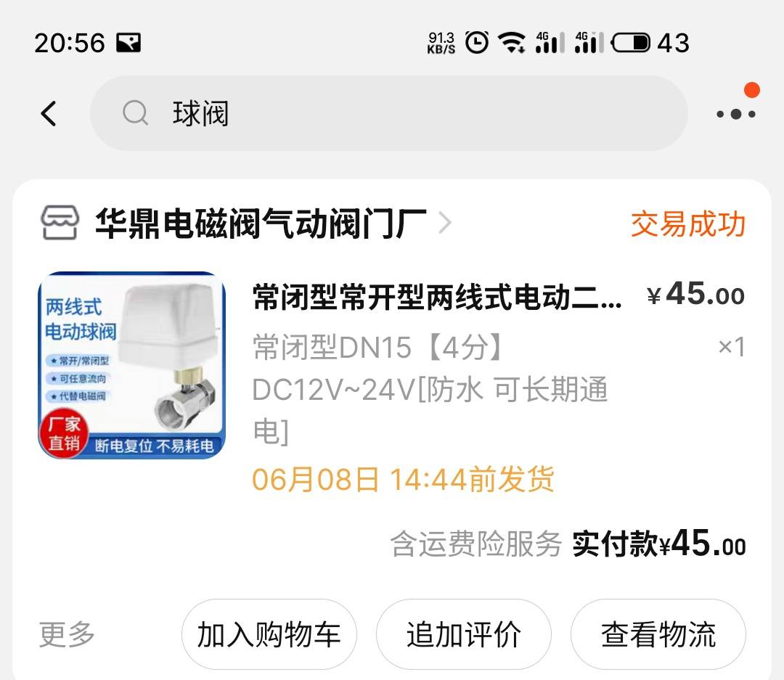Tap the Wi-Fi status icon

pos(513,43)
